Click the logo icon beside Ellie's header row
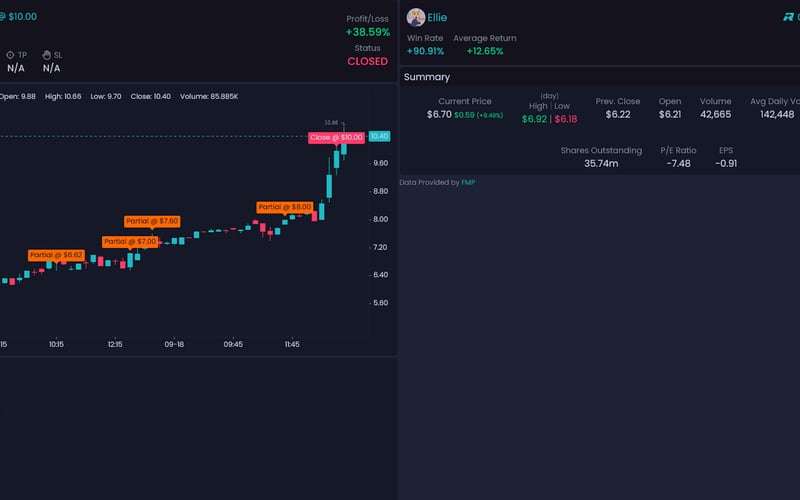The width and height of the screenshot is (800, 500). 788,17
